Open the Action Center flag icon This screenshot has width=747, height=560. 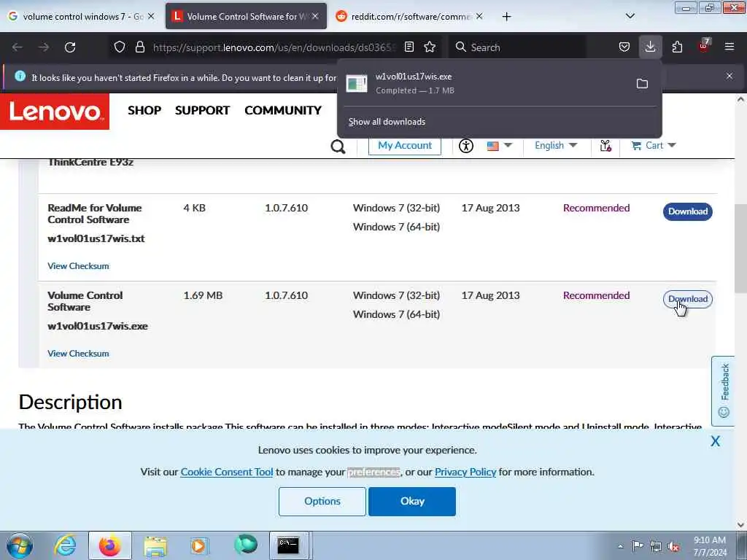point(638,546)
